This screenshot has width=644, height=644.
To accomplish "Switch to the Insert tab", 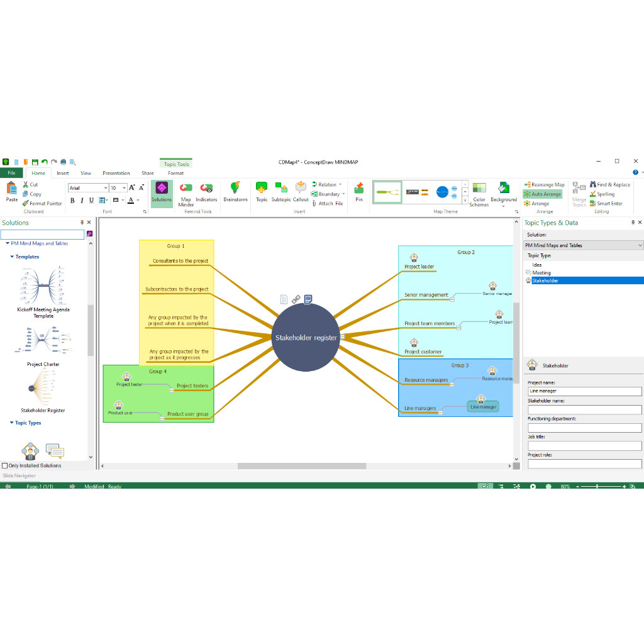I will [x=63, y=173].
